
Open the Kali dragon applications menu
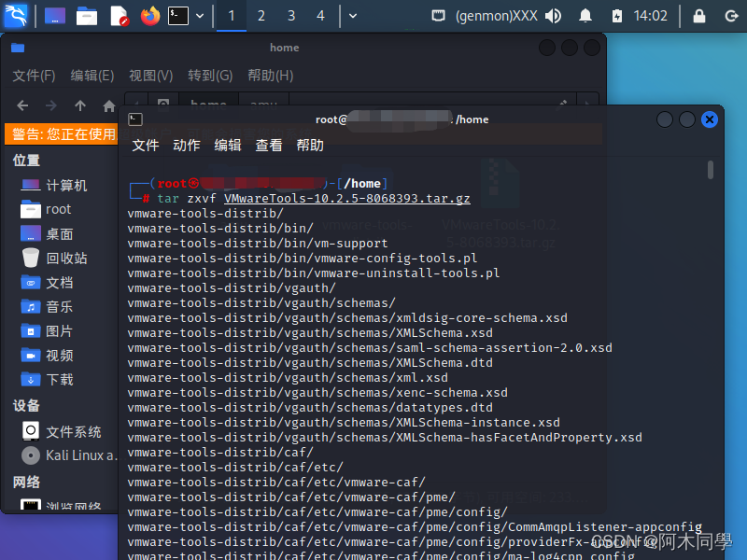coord(16,16)
